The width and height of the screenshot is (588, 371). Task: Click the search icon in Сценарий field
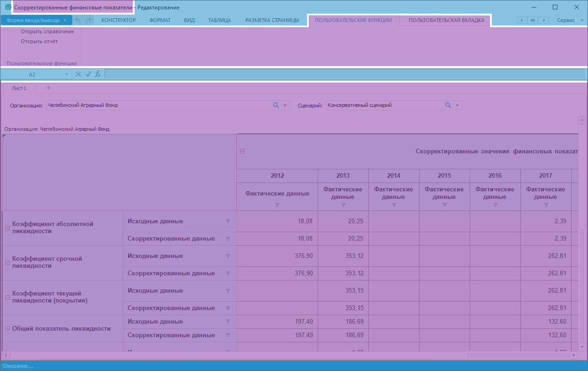[448, 106]
